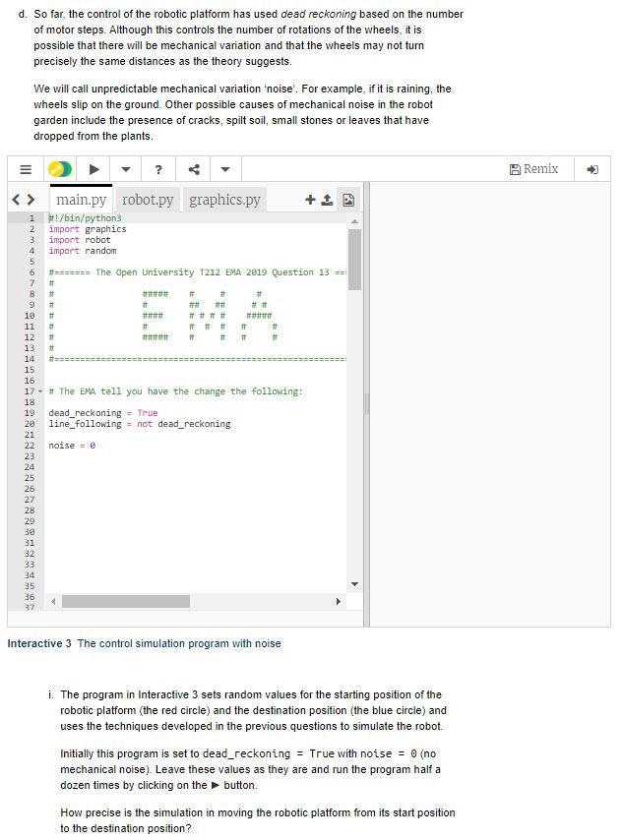
Task: Expand the share options dropdown
Action: (x=225, y=169)
